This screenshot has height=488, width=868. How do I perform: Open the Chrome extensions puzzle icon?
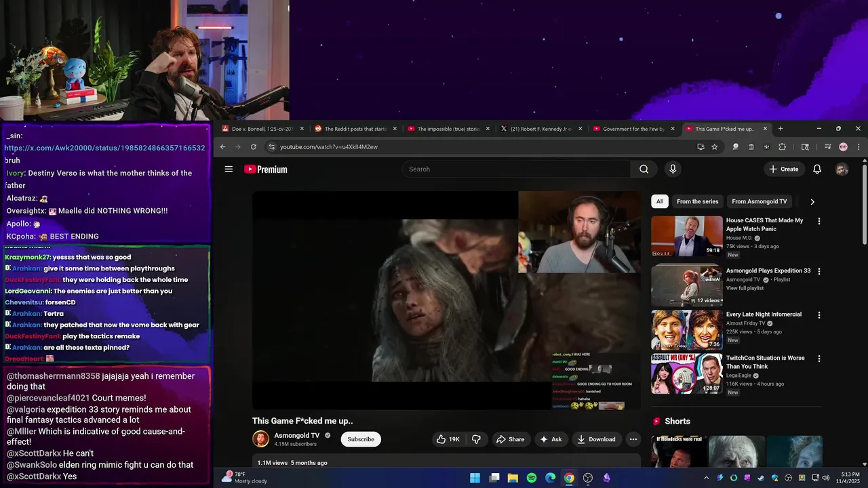tap(782, 147)
